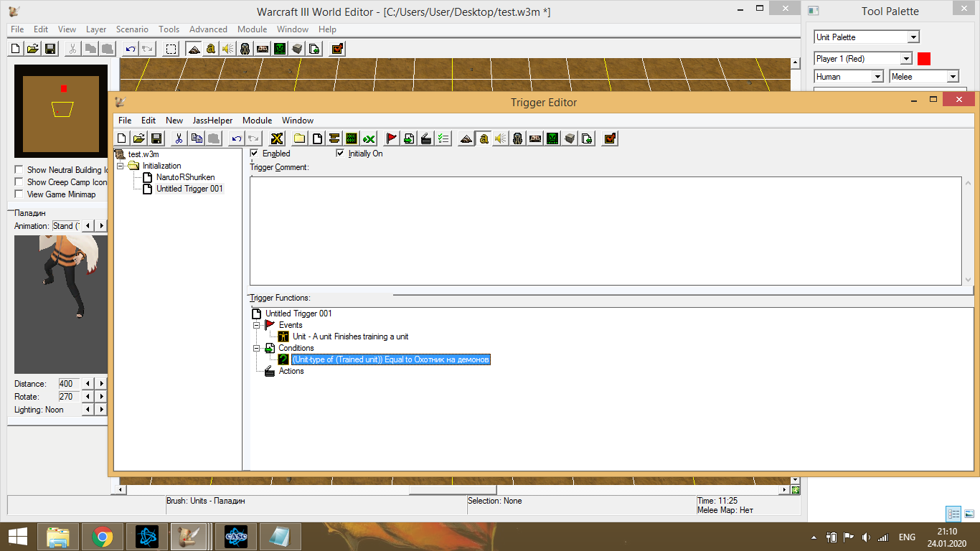Open map icon in Trigger Editor toolbar

pyautogui.click(x=138, y=138)
